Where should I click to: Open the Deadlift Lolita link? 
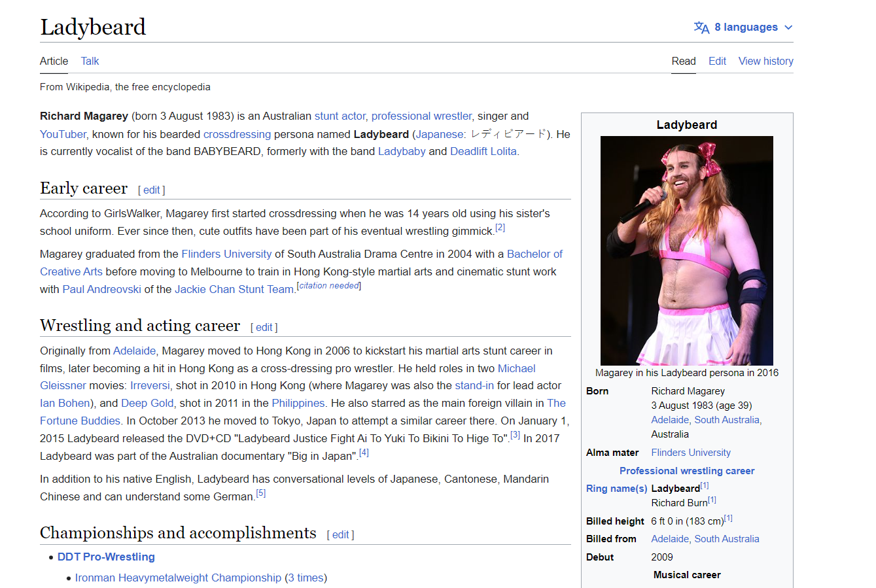483,151
